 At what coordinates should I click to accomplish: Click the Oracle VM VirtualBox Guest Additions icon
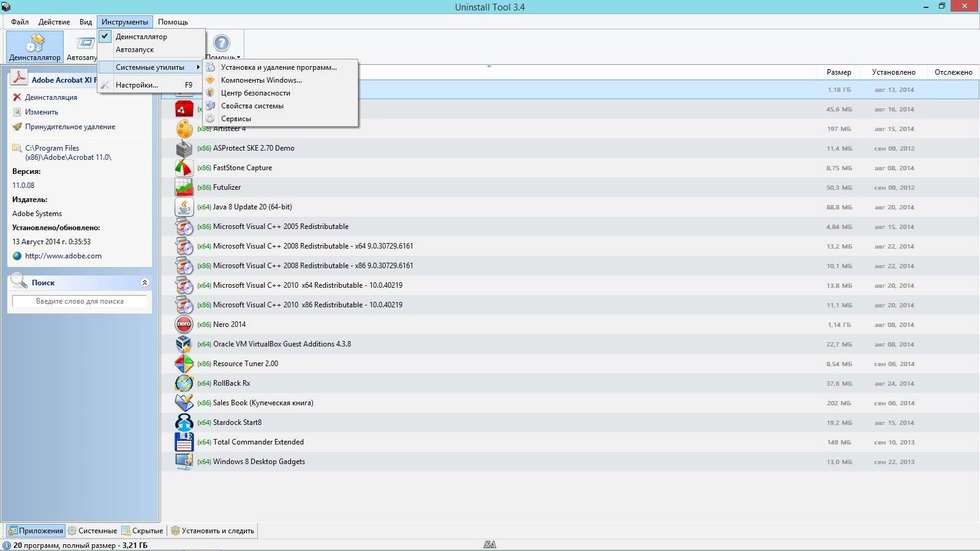click(x=184, y=344)
